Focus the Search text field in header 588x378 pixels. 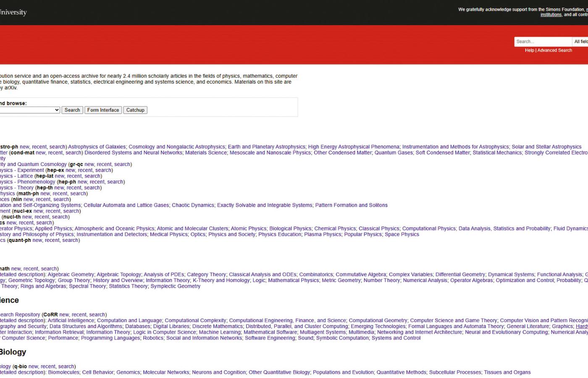543,42
